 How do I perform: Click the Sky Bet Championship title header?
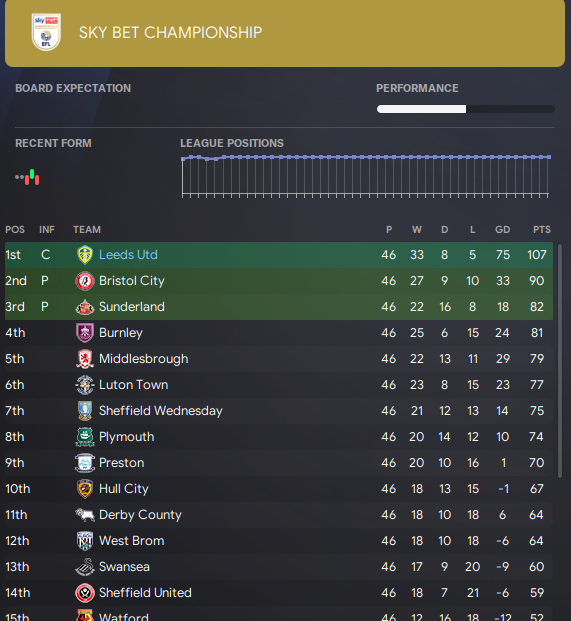[170, 32]
